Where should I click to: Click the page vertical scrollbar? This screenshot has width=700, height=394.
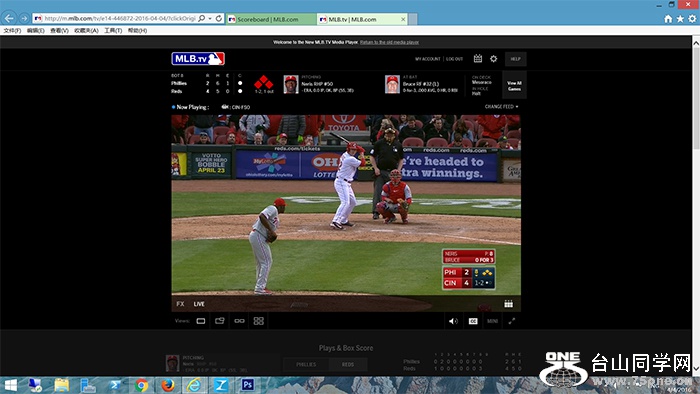(x=696, y=205)
